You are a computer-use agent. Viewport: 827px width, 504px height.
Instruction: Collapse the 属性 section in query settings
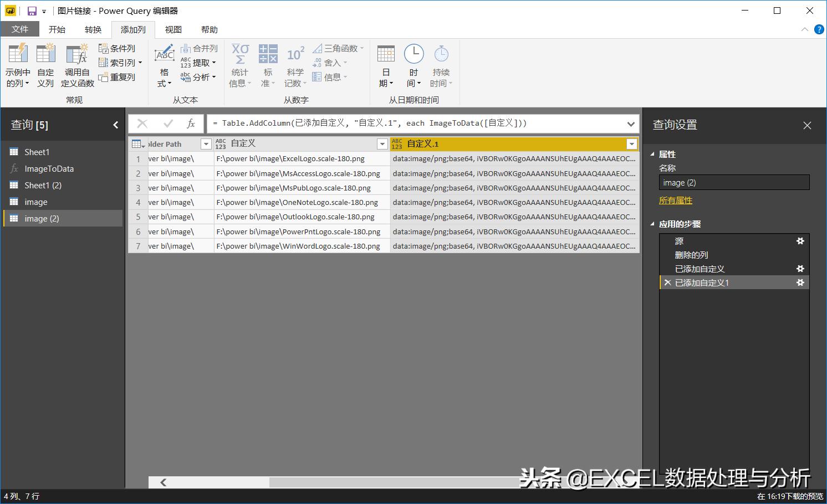pyautogui.click(x=652, y=153)
